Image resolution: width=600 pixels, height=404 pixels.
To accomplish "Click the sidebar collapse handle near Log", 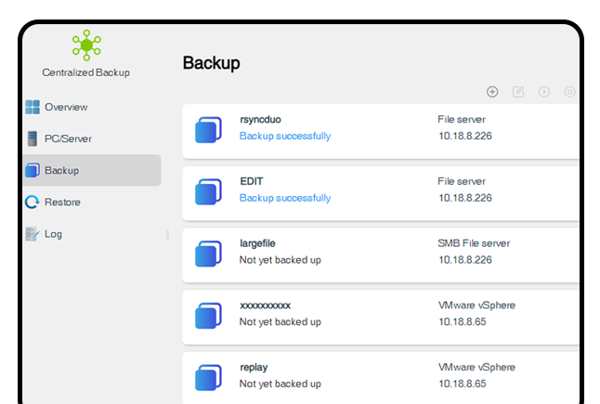I will point(167,235).
